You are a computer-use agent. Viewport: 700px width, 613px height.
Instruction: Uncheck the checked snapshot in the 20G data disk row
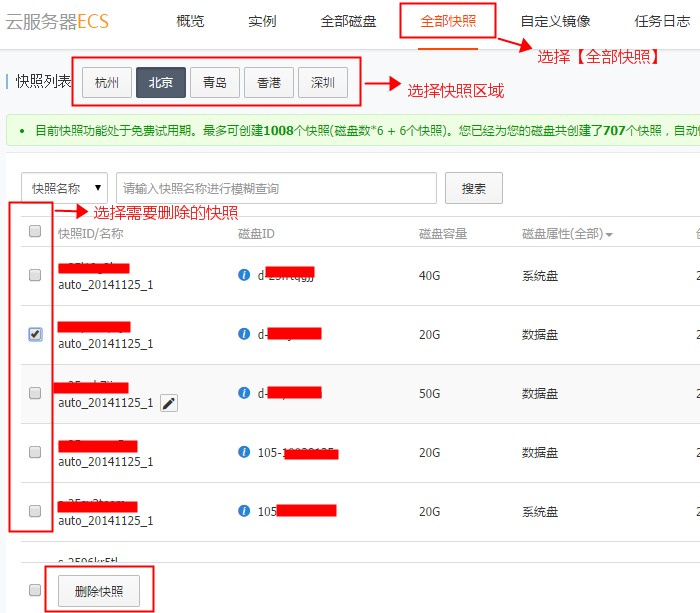(x=35, y=334)
